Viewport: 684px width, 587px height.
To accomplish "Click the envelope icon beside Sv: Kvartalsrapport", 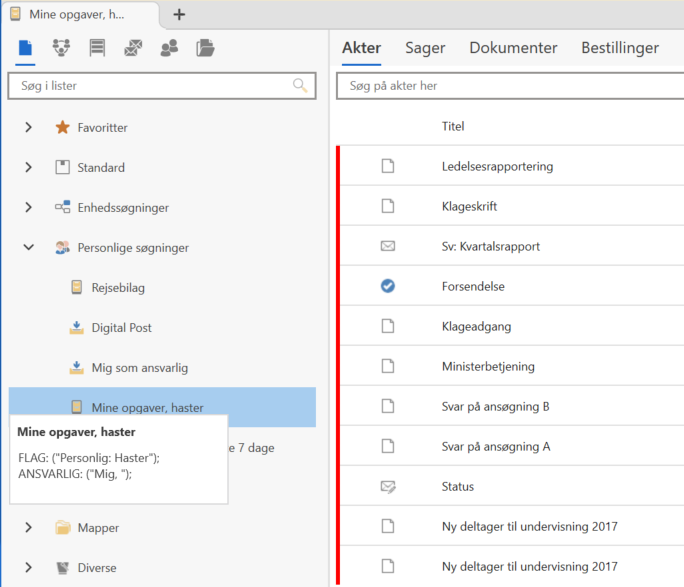I will (388, 246).
